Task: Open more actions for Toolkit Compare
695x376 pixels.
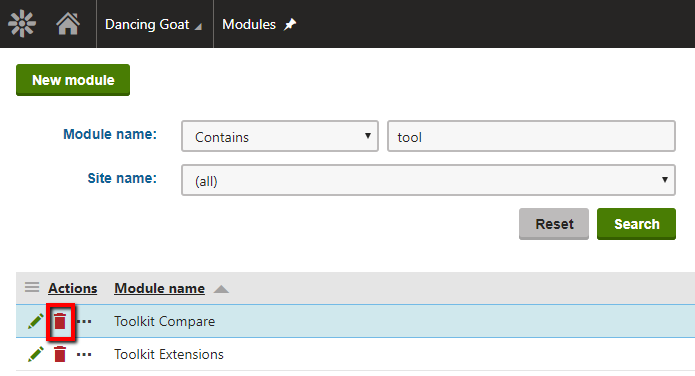Action: pos(84,321)
